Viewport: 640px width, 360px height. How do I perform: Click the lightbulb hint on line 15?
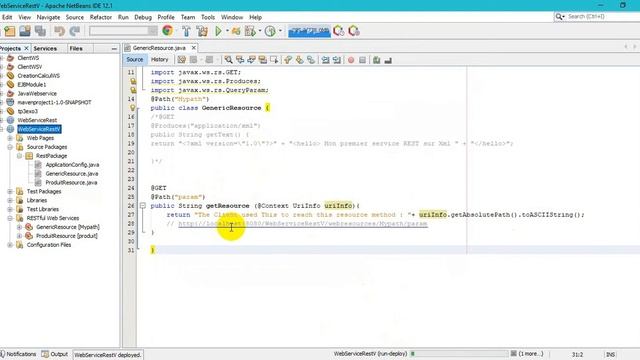[x=133, y=108]
